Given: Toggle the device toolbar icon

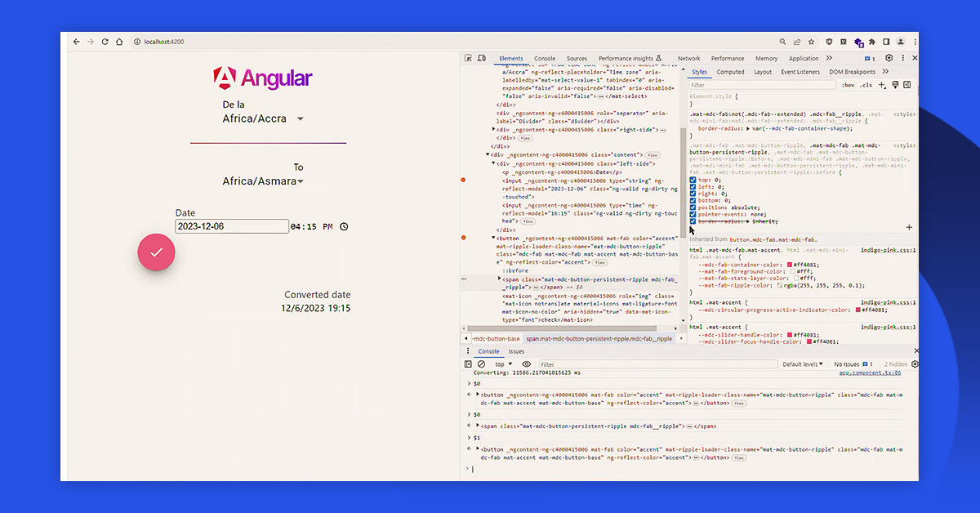Looking at the screenshot, I should click(x=482, y=59).
